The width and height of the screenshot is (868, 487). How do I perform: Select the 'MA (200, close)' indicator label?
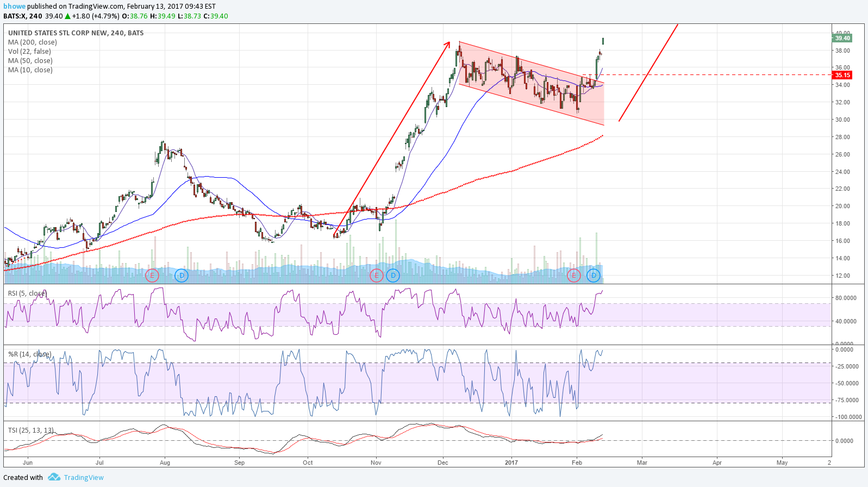tap(32, 42)
